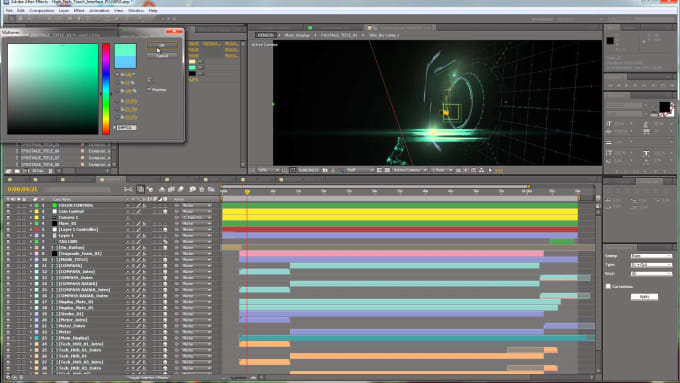Image resolution: width=680 pixels, height=383 pixels.
Task: Open the Edit menu
Action: coord(21,10)
